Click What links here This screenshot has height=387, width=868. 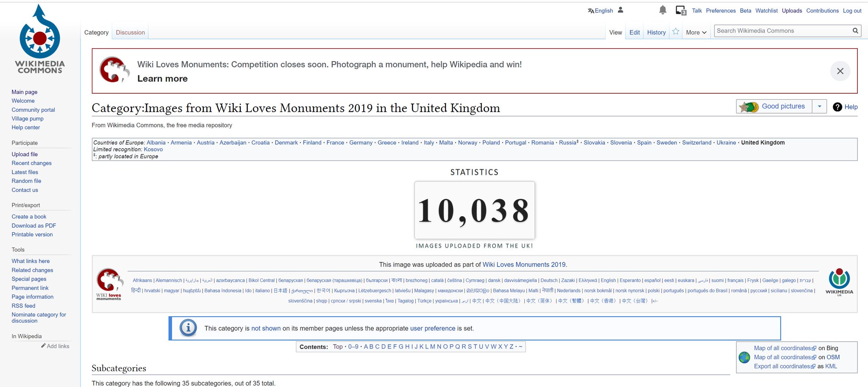coord(31,261)
